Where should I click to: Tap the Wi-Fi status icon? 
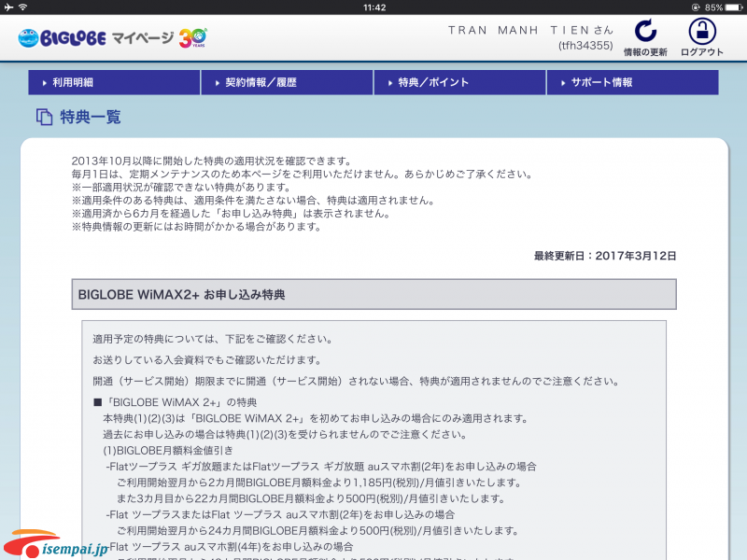point(22,7)
